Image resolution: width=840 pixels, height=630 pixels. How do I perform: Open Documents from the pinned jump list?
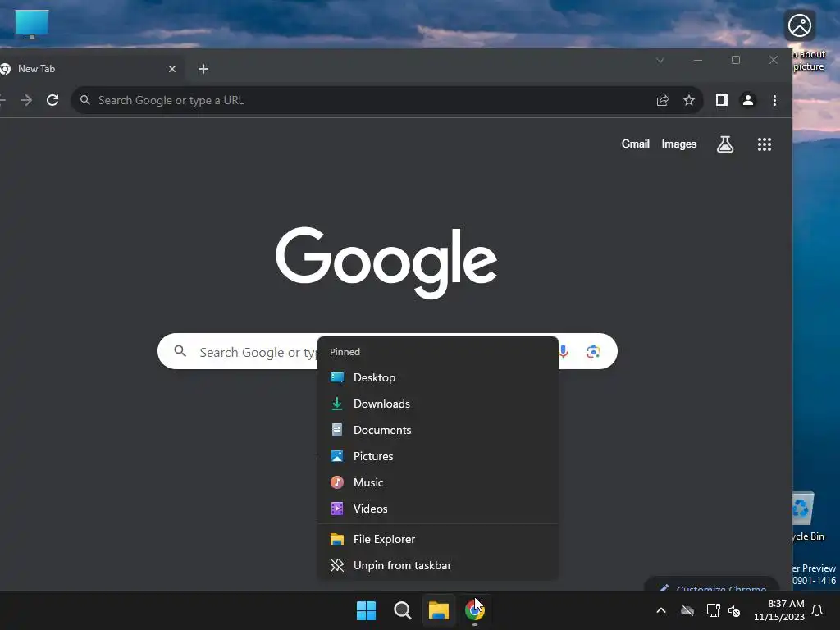[438, 430]
